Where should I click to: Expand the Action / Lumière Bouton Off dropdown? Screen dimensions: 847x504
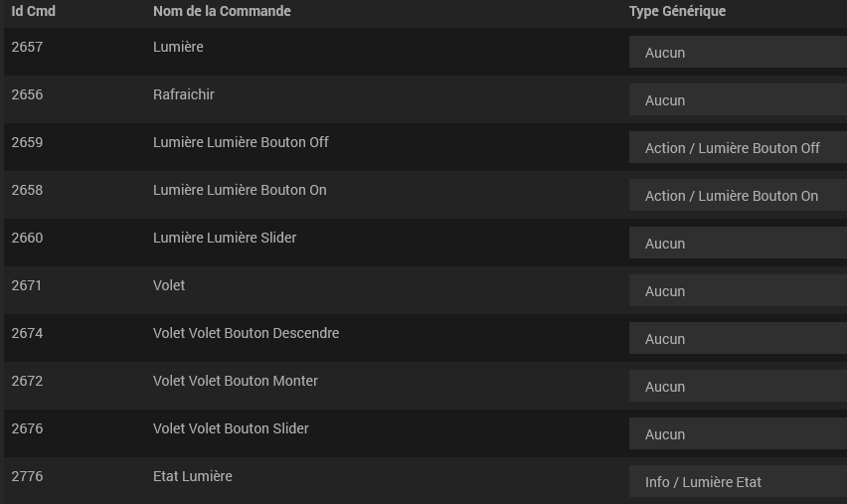click(x=738, y=148)
